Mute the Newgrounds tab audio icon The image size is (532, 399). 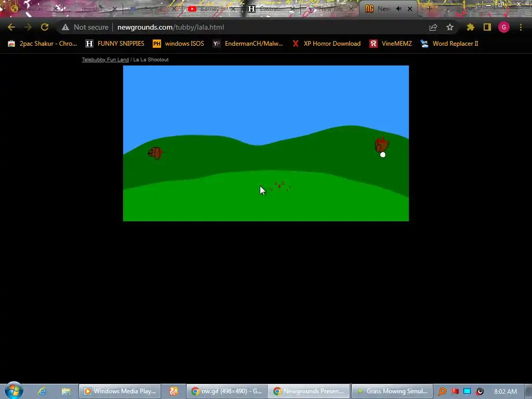coord(398,9)
